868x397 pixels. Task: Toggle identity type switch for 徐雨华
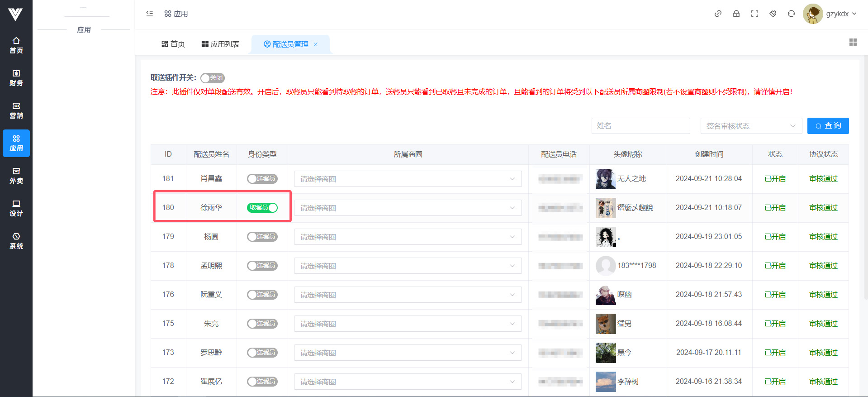(x=262, y=208)
